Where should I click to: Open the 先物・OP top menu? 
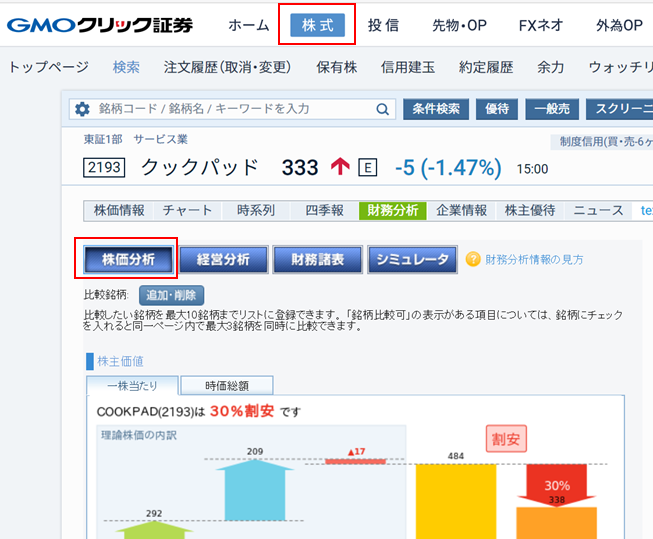[459, 25]
